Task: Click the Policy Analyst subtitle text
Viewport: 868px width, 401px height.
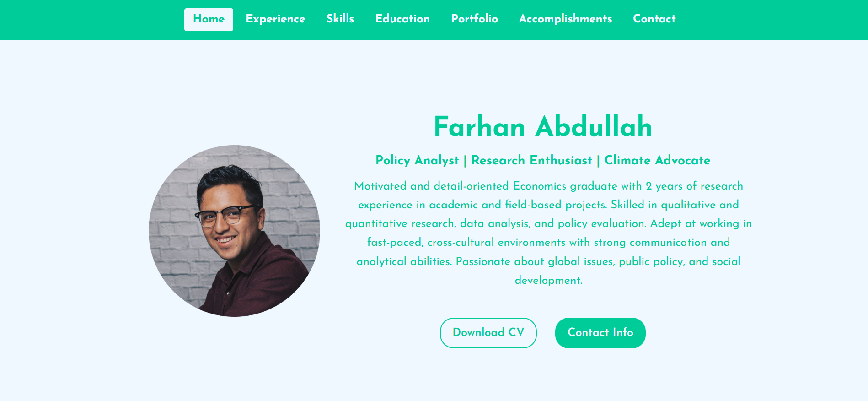Action: (x=417, y=160)
